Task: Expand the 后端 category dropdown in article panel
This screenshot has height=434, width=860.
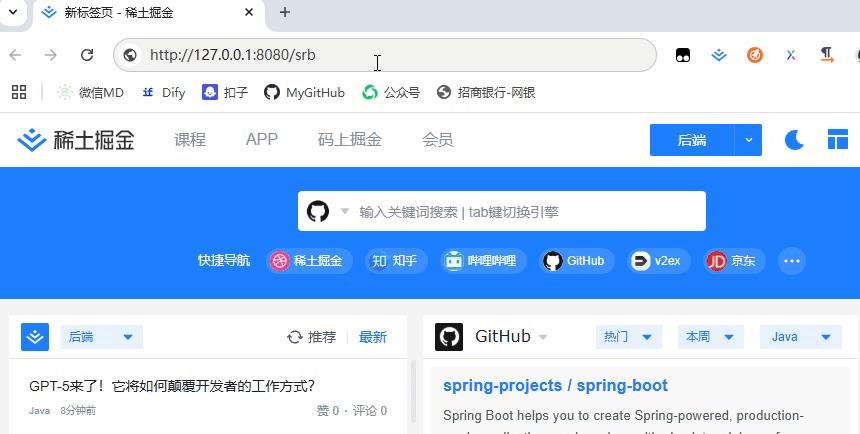Action: pos(101,337)
